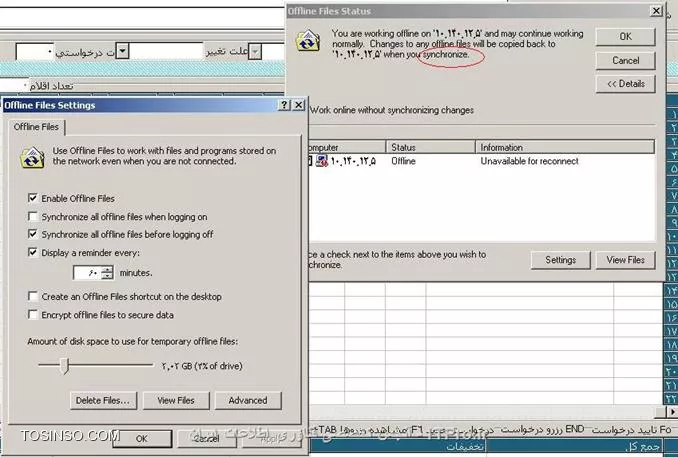Toggle Synchronize all offline files before logging off
Image resolution: width=678 pixels, height=457 pixels.
[32, 234]
